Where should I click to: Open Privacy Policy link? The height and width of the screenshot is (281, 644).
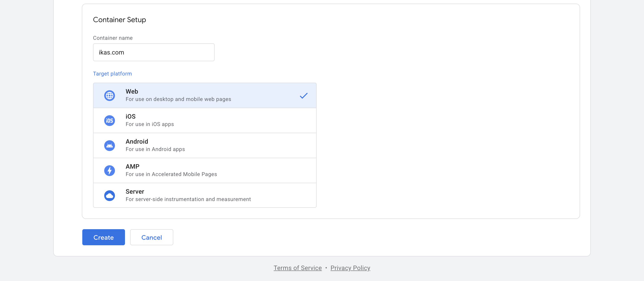click(x=350, y=268)
